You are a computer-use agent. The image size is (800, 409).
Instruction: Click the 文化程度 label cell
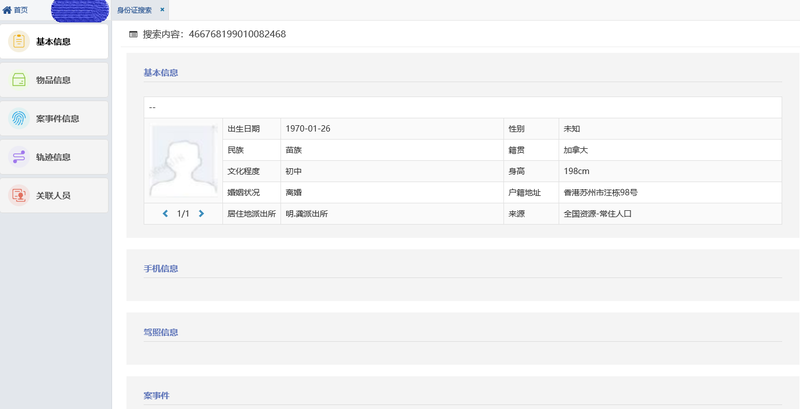[252, 171]
